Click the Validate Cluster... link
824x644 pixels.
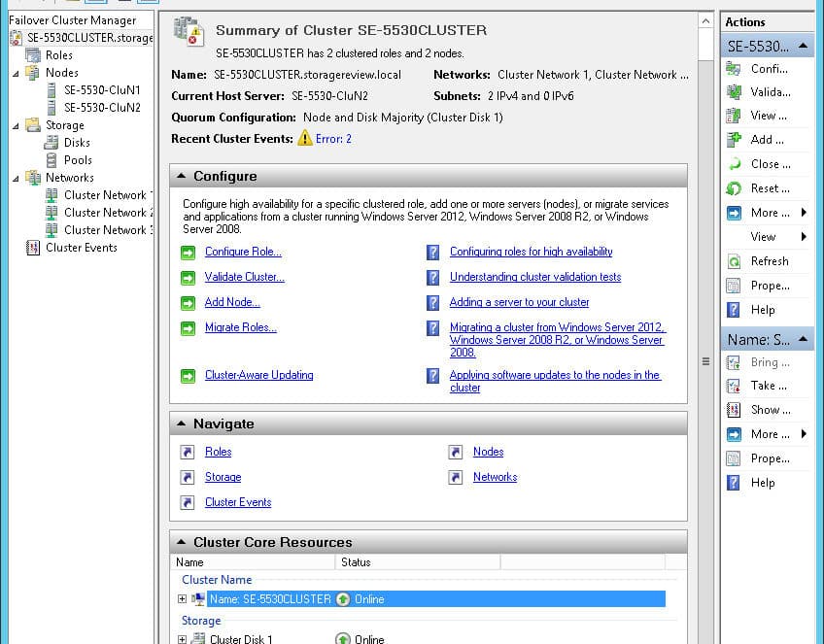click(x=245, y=277)
